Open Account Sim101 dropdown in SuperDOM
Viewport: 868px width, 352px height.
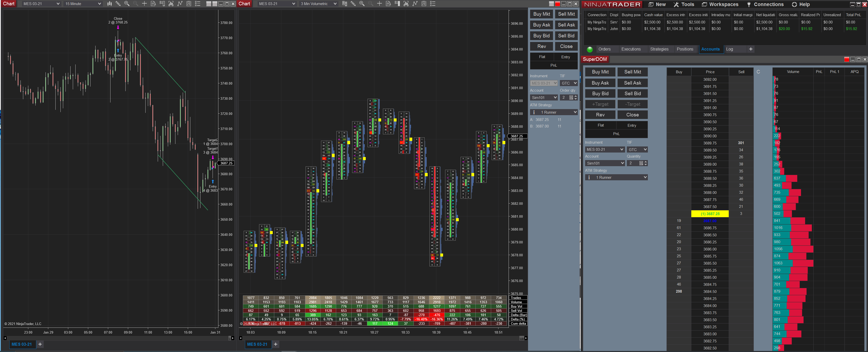click(605, 163)
